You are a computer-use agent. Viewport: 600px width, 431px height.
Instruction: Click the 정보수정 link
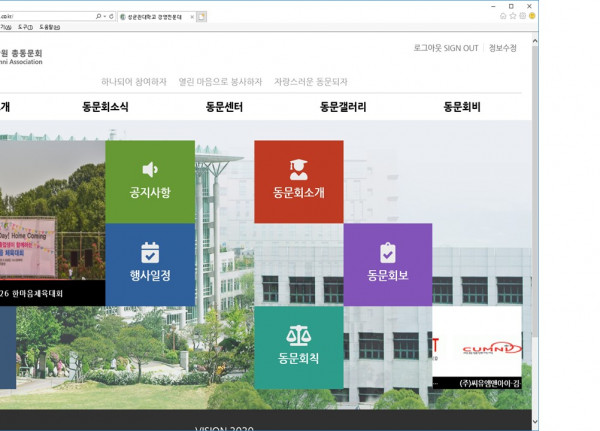503,48
